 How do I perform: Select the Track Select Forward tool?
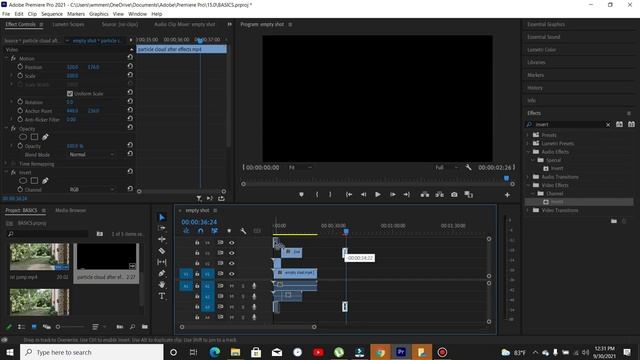pos(162,228)
